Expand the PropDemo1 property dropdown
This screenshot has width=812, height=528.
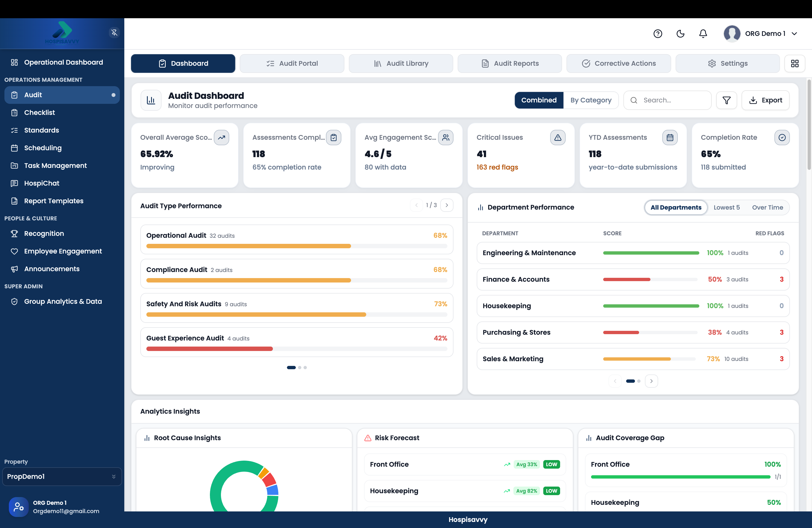point(62,476)
